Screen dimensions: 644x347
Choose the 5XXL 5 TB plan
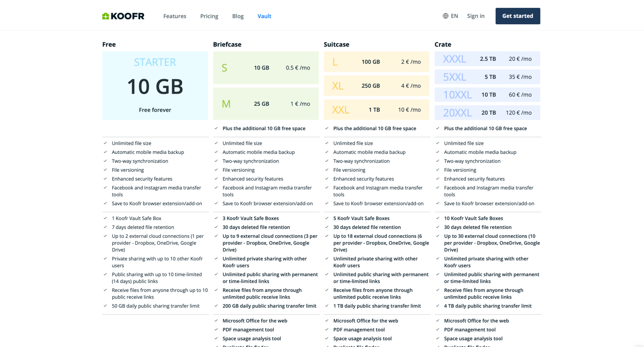(487, 77)
